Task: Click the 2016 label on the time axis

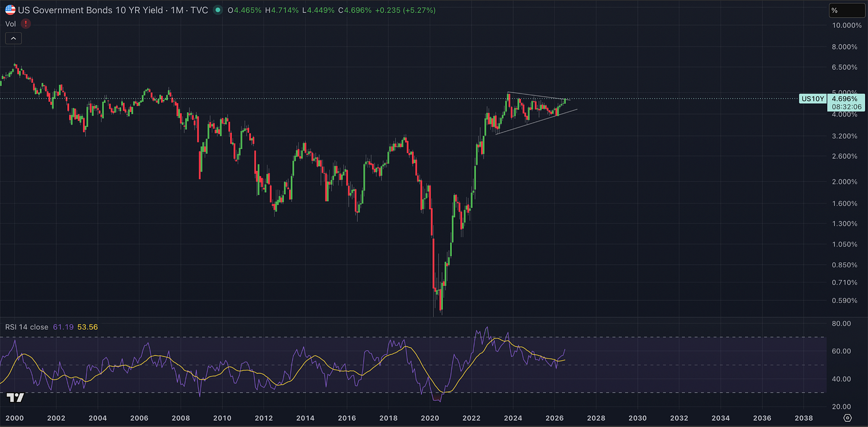Action: (x=347, y=419)
